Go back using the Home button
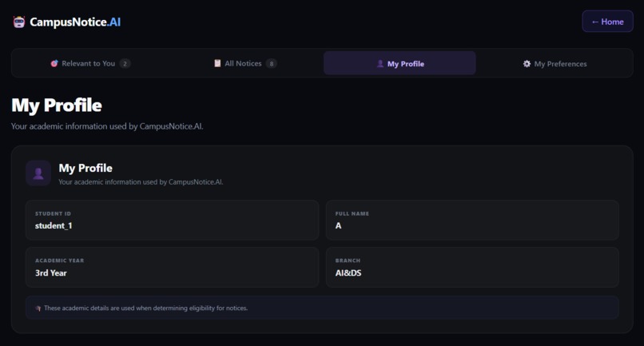The width and height of the screenshot is (644, 346). pyautogui.click(x=607, y=22)
